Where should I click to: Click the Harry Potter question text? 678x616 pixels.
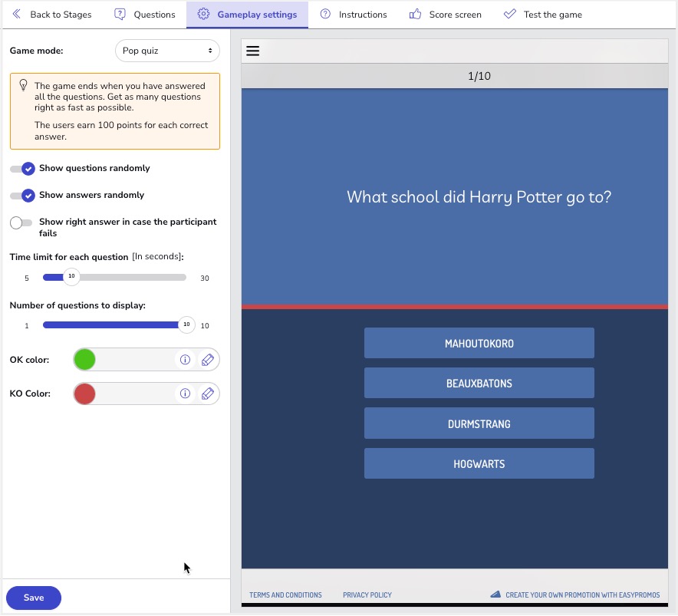[479, 197]
